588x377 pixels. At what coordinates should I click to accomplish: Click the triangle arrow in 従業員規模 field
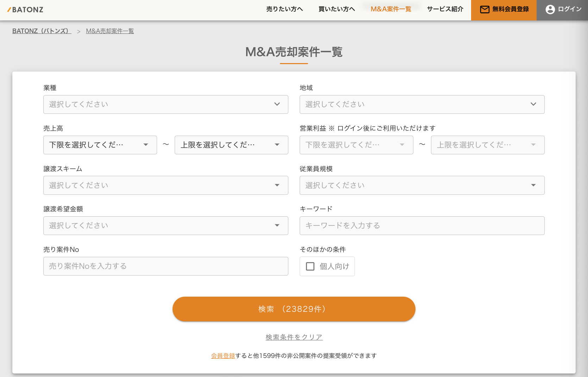pos(533,185)
